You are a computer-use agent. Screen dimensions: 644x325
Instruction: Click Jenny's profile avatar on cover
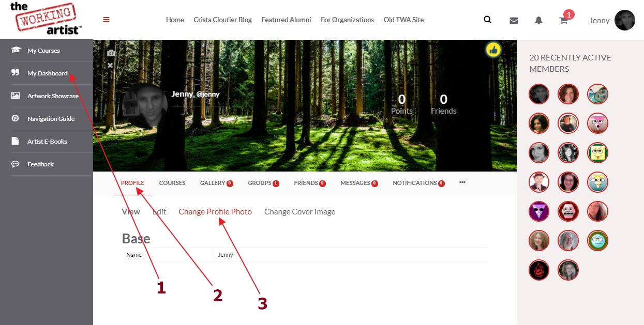point(145,106)
